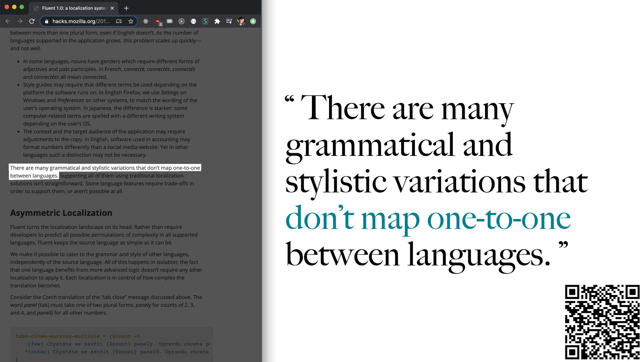Screen dimensions: 644x362
Task: Open the Extensions puzzle piece menu
Action: click(217, 21)
